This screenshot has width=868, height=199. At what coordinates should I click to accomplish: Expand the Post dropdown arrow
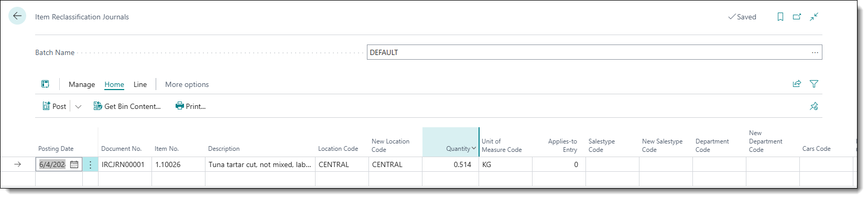[78, 106]
